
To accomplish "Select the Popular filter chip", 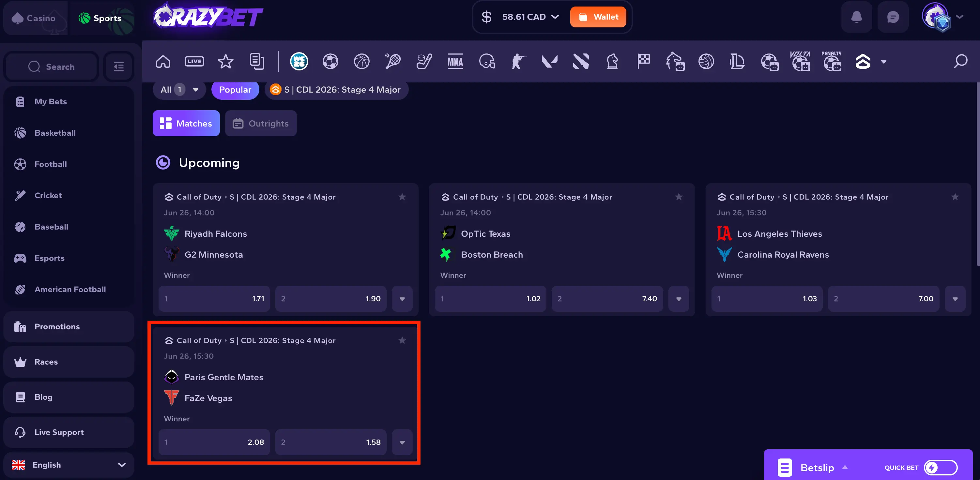I will pyautogui.click(x=235, y=90).
